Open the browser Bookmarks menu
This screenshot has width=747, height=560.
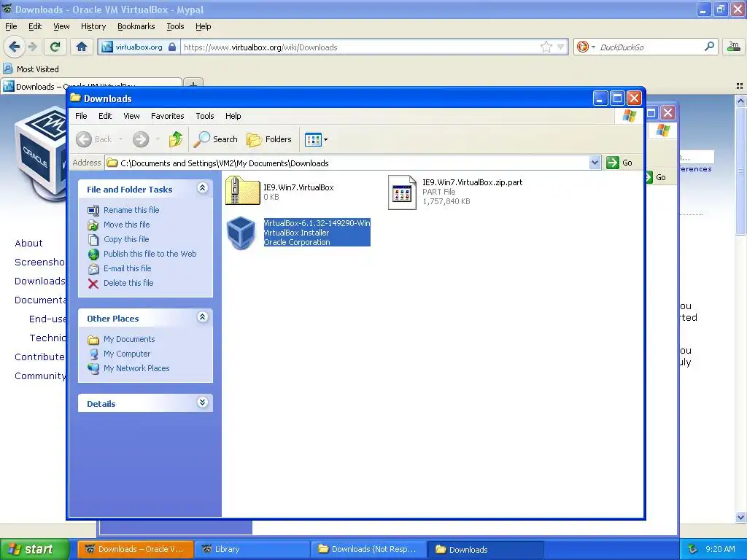pyautogui.click(x=136, y=26)
